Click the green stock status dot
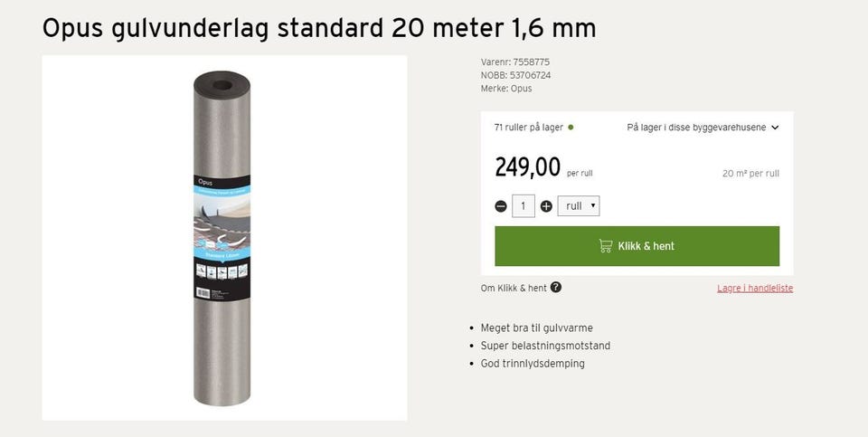Screen dimensions: 868x437 [571, 128]
